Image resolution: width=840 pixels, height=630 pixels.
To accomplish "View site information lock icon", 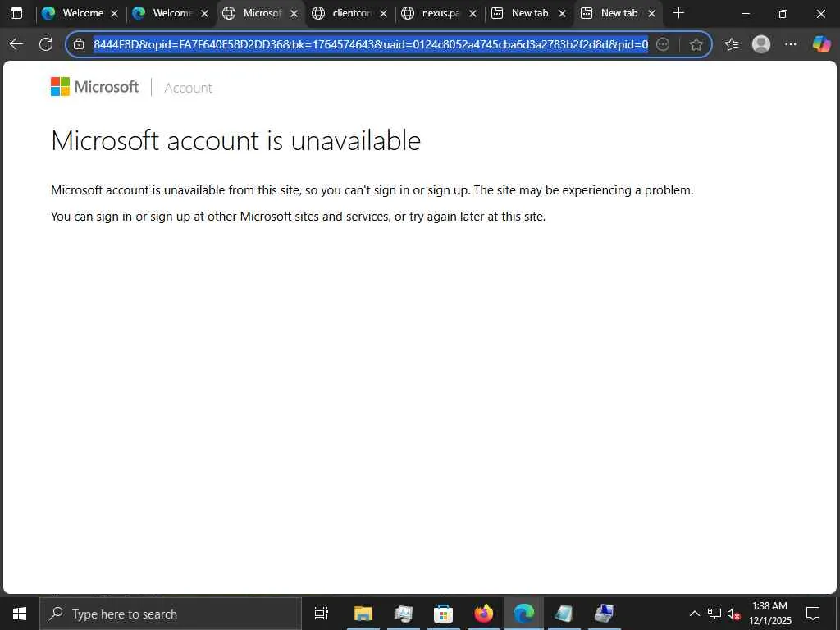I will pyautogui.click(x=79, y=44).
